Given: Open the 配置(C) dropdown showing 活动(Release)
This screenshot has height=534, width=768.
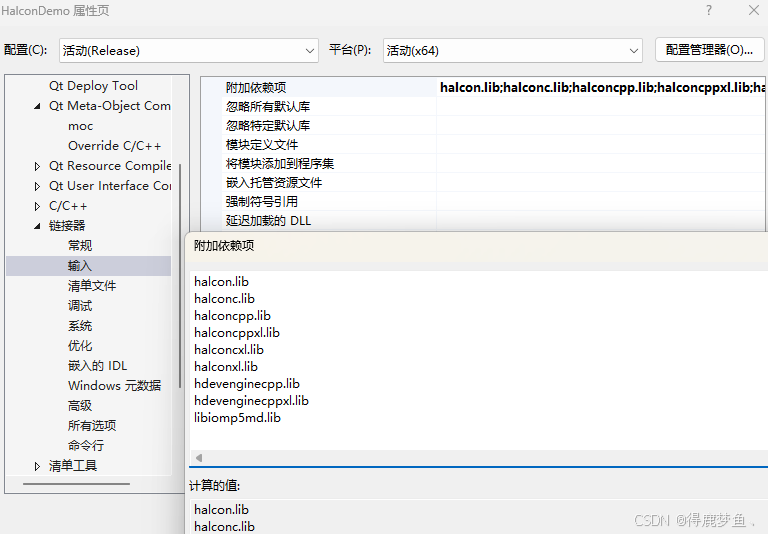Looking at the screenshot, I should 189,50.
